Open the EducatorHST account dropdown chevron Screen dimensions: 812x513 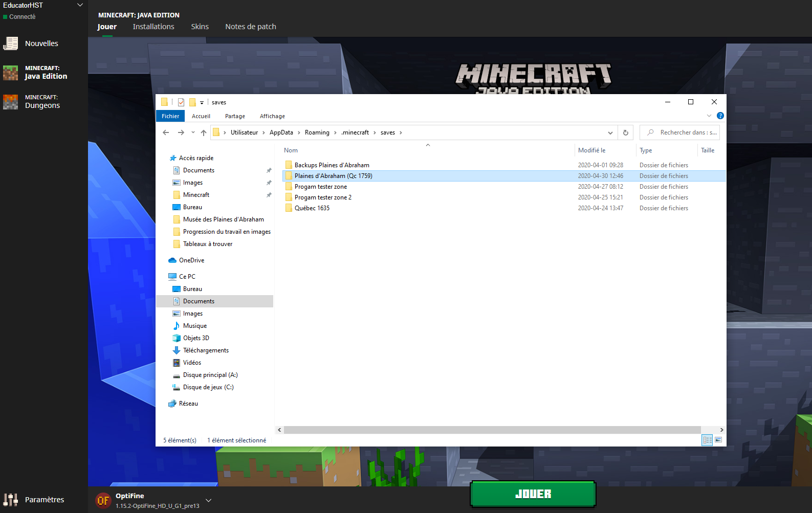(80, 5)
